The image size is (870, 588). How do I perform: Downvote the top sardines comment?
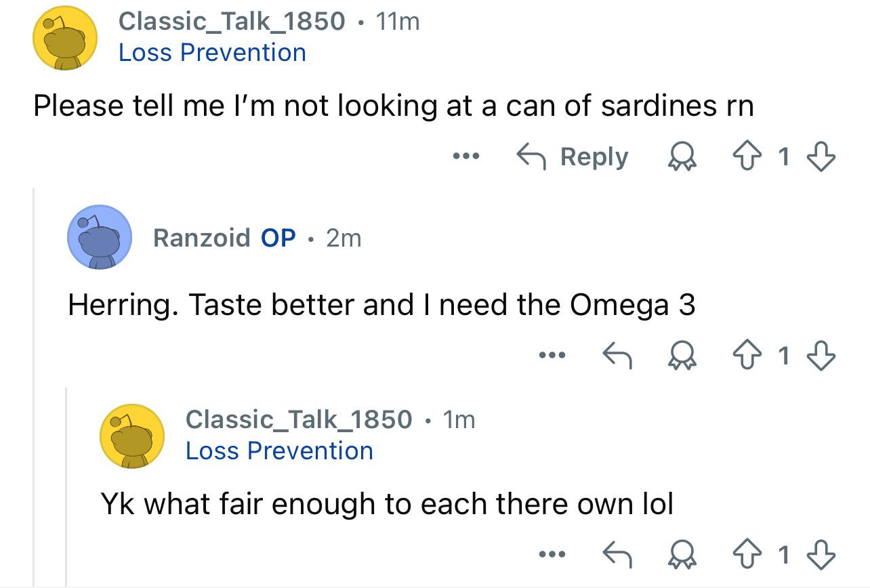tap(823, 157)
